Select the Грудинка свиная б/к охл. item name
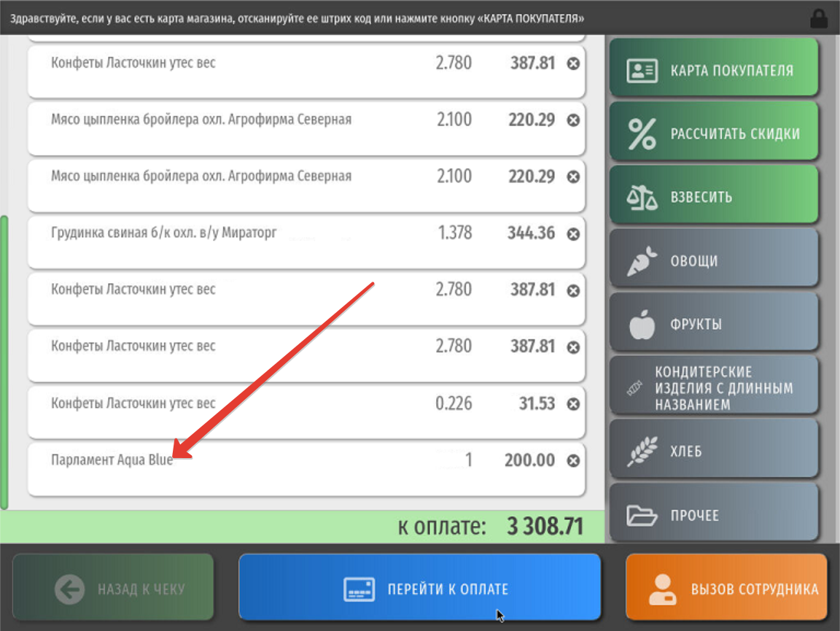This screenshot has width=840, height=631. tap(164, 233)
